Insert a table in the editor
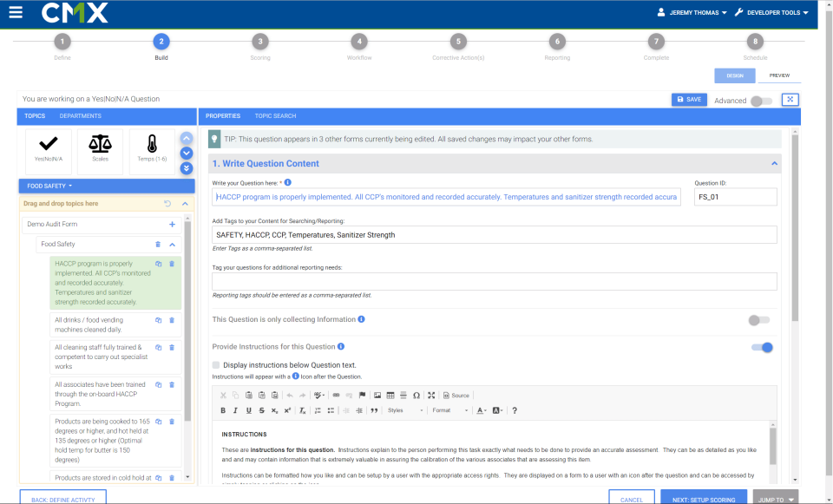 (390, 395)
